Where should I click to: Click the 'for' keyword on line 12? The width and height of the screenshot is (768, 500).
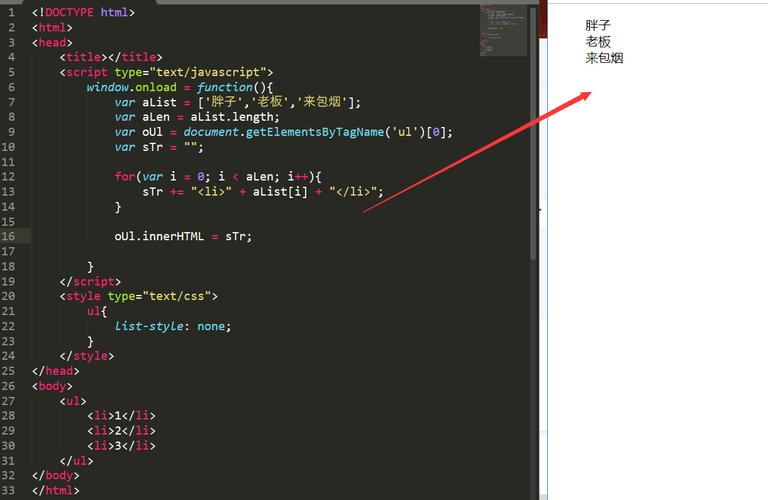[125, 177]
